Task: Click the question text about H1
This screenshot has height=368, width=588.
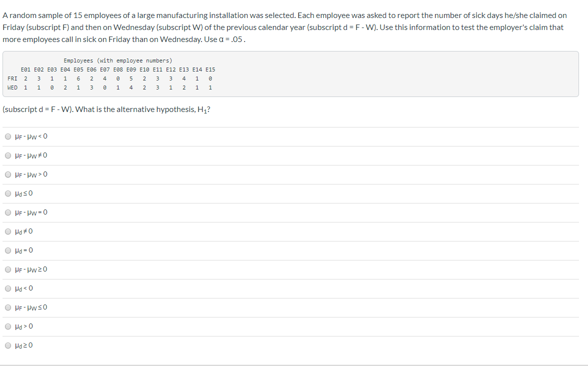Action: (106, 109)
